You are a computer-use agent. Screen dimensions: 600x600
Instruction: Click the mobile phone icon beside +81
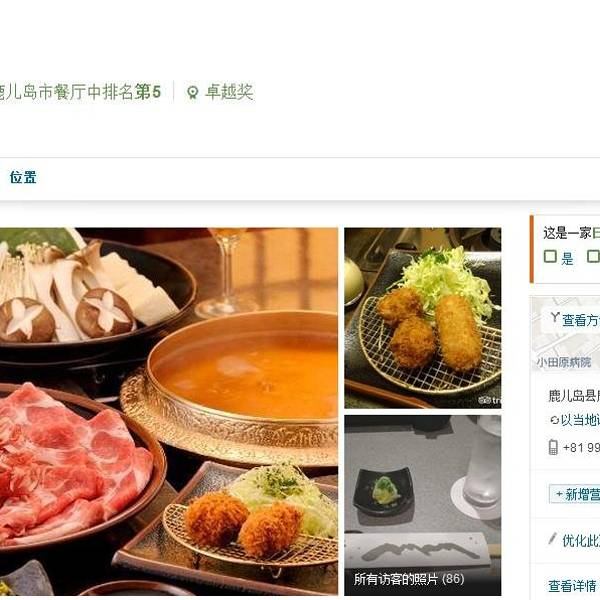(x=553, y=447)
